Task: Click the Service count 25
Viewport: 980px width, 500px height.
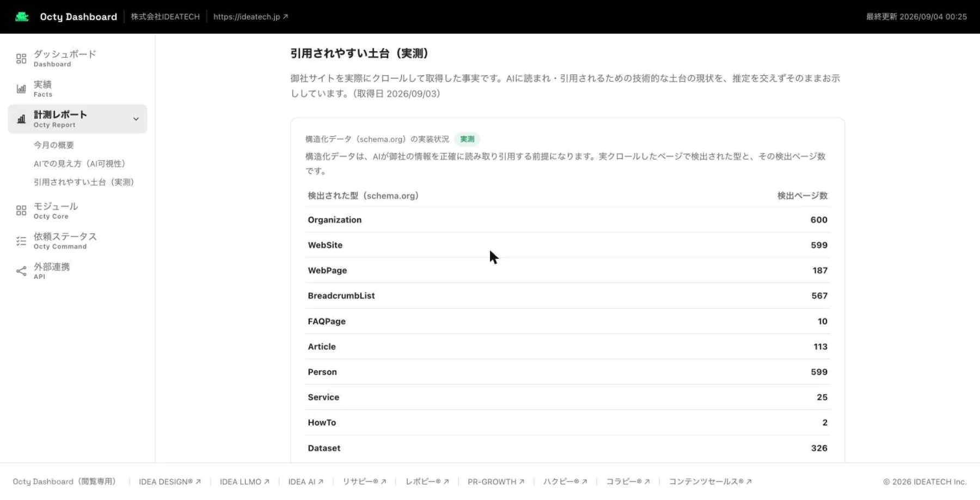Action: (822, 397)
